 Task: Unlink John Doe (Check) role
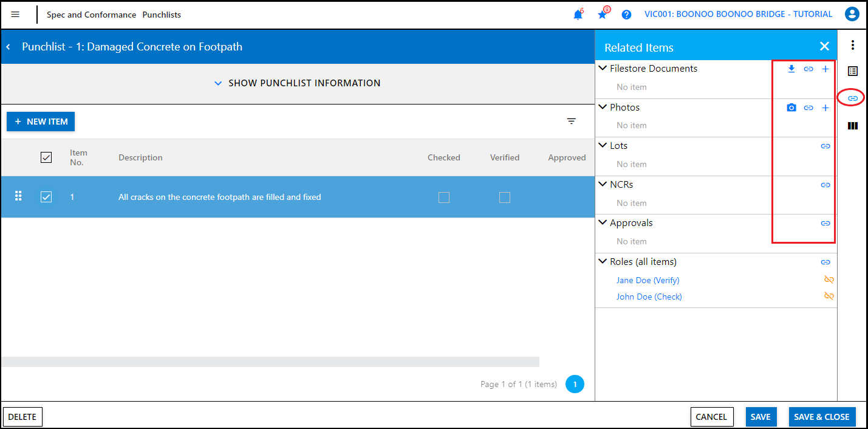(x=829, y=296)
